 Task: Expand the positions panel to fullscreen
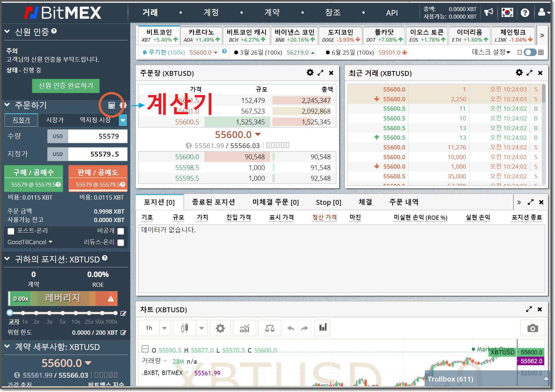tap(531, 202)
